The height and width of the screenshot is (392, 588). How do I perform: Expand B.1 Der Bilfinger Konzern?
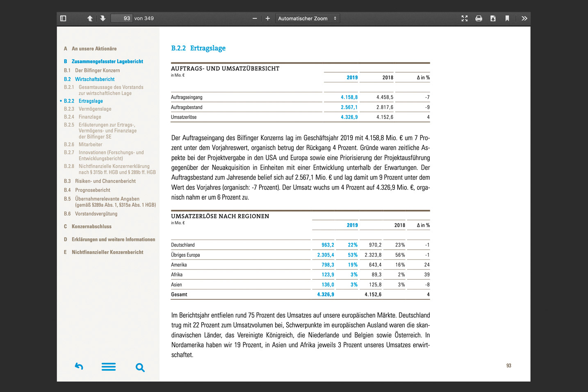click(x=97, y=71)
